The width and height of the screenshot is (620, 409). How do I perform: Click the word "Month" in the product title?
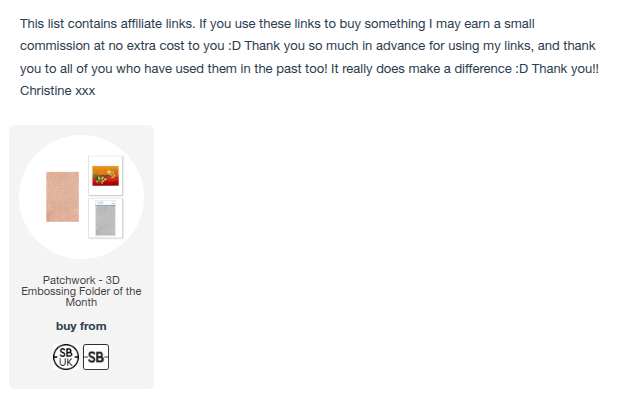pyautogui.click(x=81, y=302)
